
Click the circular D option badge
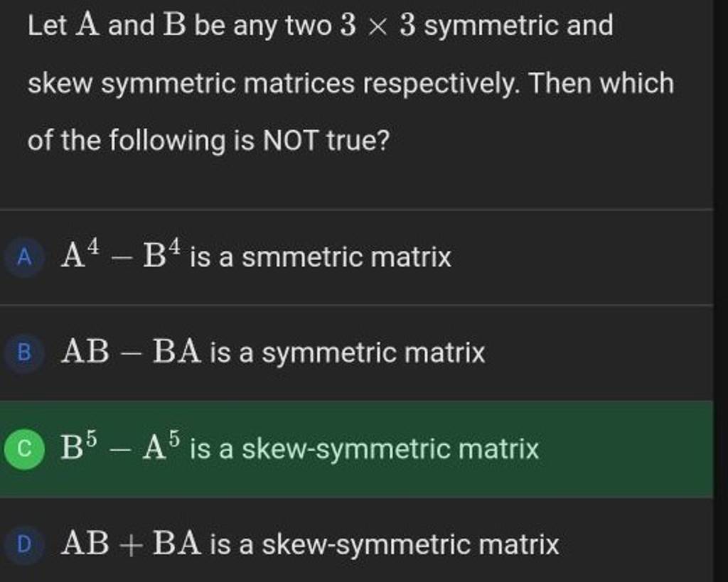[x=25, y=544]
